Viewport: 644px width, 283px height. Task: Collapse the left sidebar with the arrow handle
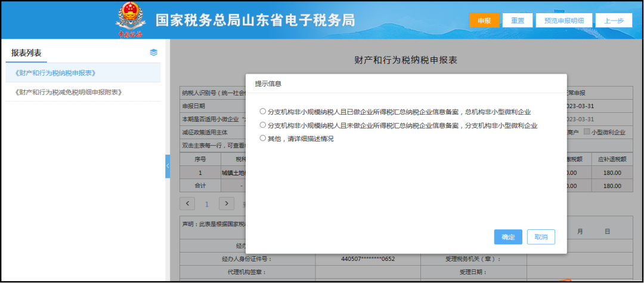point(168,166)
